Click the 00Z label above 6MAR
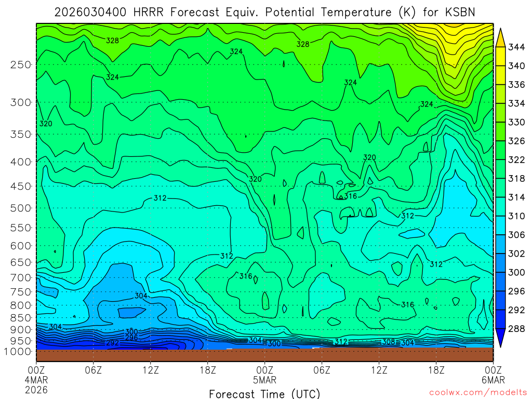 click(494, 370)
